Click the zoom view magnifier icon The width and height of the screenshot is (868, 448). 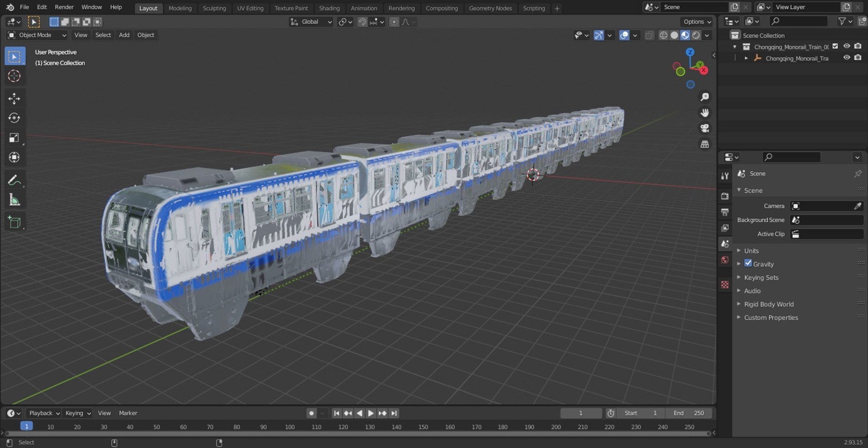pos(704,97)
